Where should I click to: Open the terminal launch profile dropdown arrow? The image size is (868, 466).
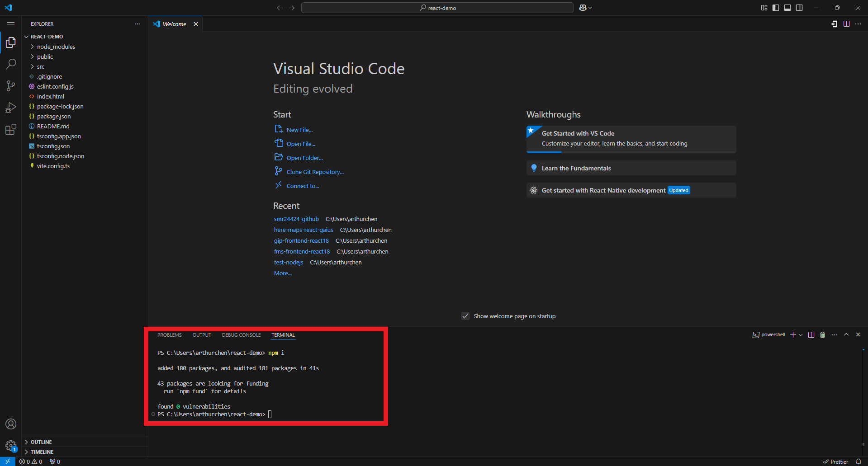[x=801, y=335]
